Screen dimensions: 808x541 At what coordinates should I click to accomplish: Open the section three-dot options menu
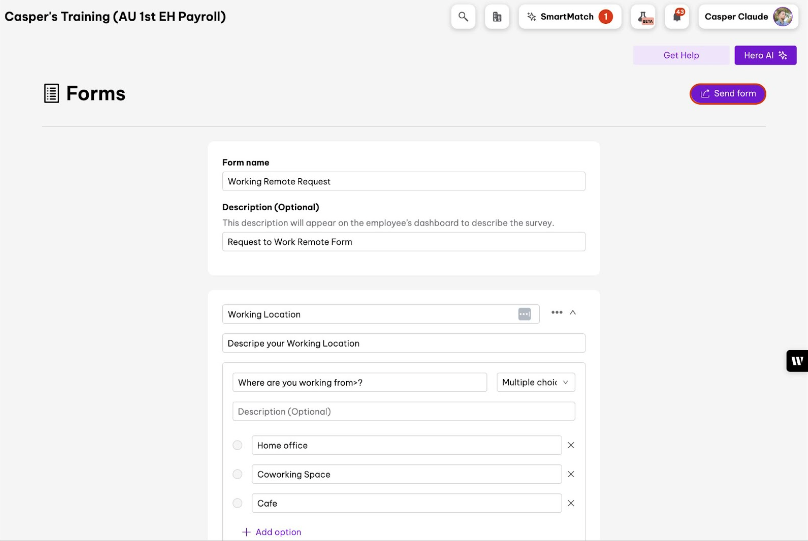pyautogui.click(x=557, y=313)
